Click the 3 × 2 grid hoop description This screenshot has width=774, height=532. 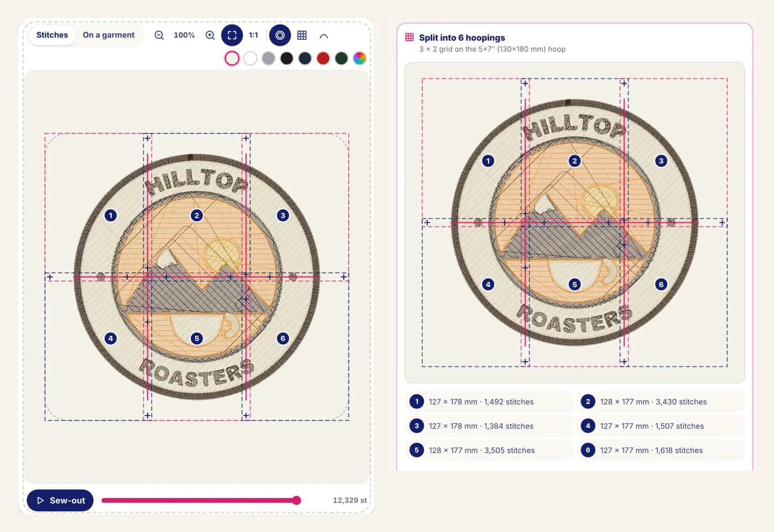pyautogui.click(x=492, y=49)
